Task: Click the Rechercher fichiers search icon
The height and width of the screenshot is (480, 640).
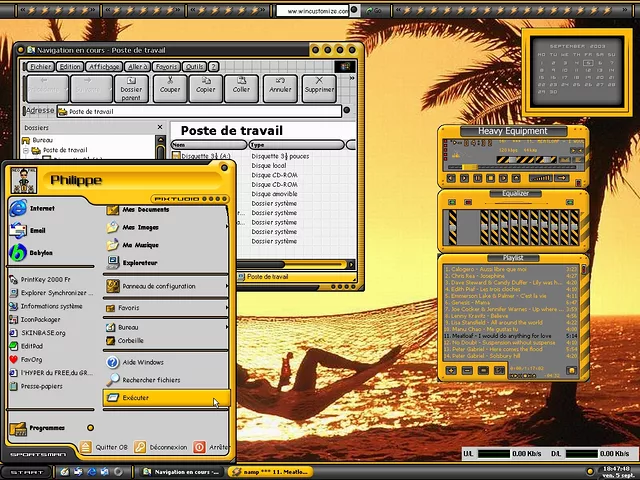Action: (x=113, y=380)
